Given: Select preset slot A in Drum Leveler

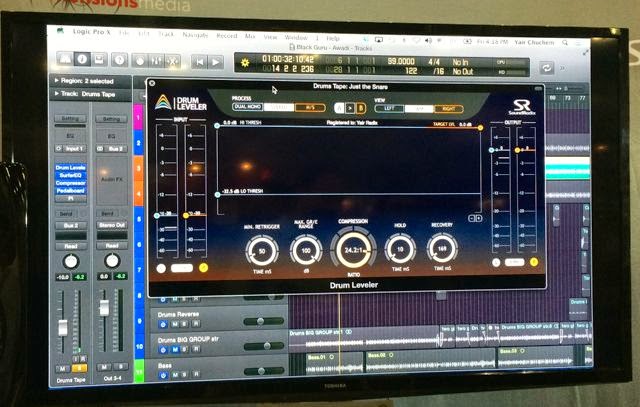Looking at the screenshot, I should (340, 108).
